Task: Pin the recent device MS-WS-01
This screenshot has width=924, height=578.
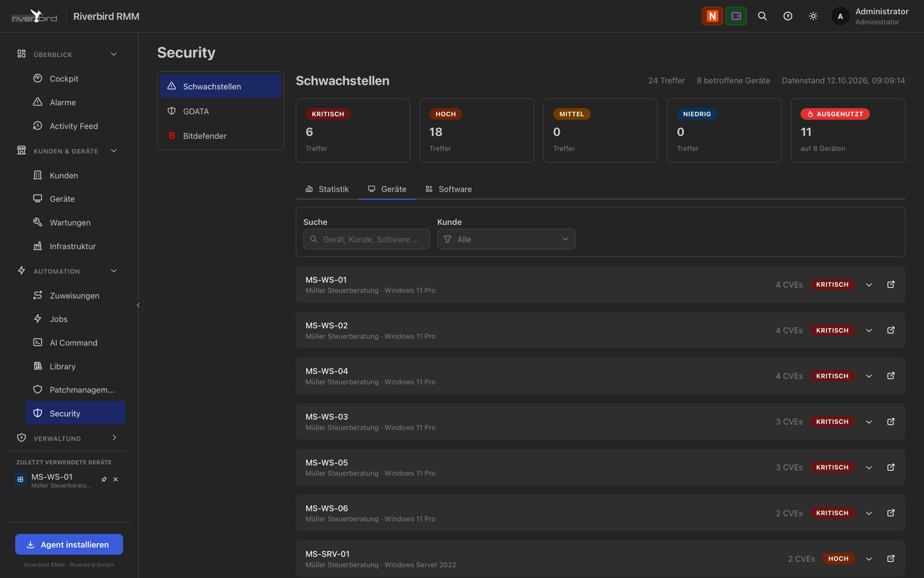Action: click(104, 480)
